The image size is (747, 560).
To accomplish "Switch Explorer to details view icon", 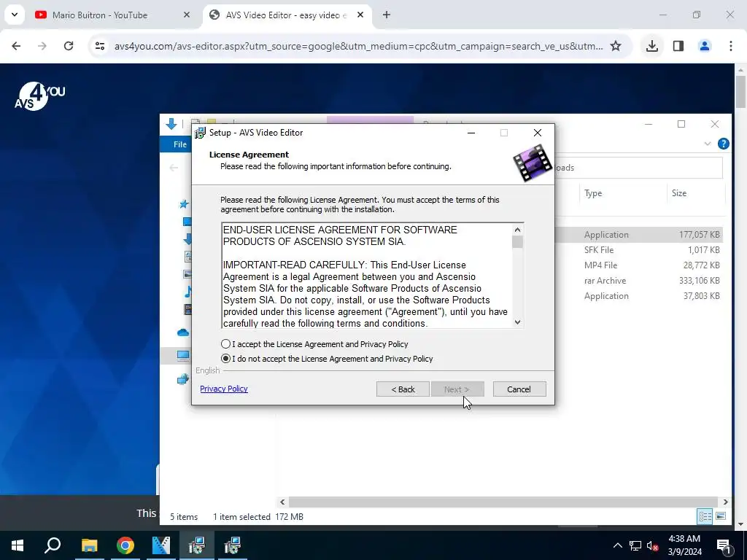I will (x=705, y=516).
